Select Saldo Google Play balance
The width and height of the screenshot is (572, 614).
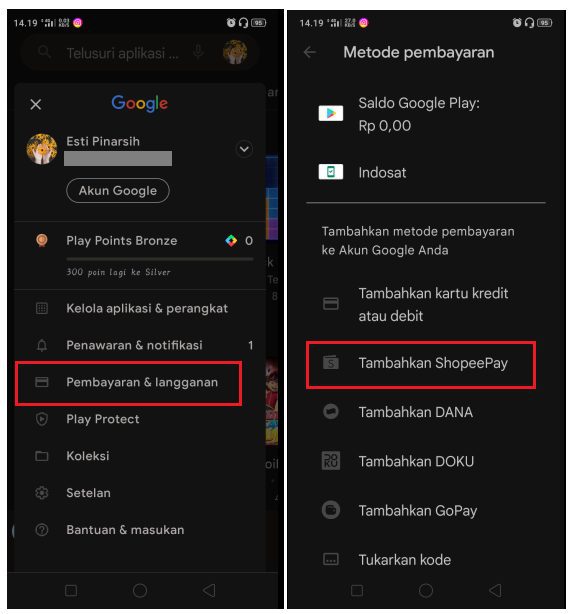[x=426, y=114]
